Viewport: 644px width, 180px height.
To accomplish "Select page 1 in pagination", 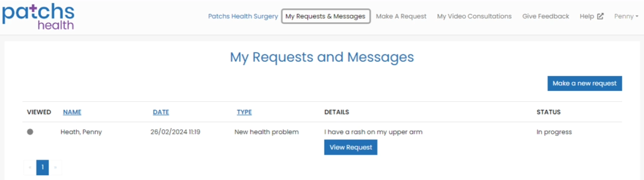I will pos(43,167).
